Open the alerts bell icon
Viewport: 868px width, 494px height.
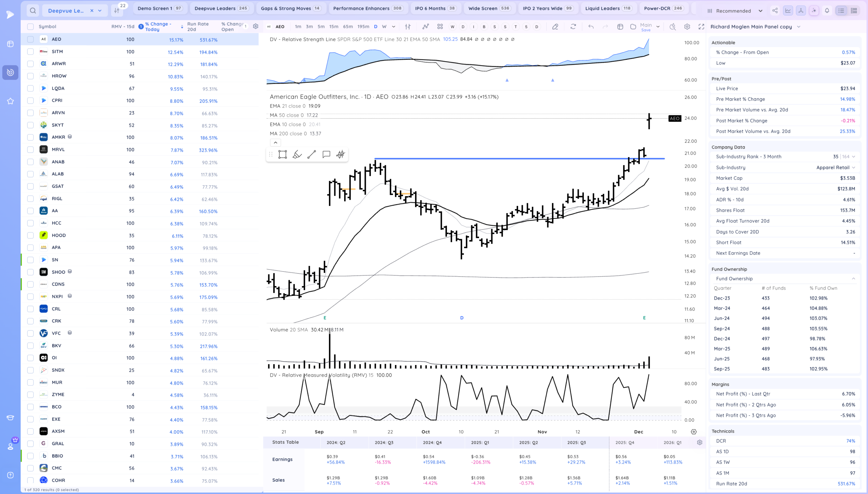pos(827,11)
